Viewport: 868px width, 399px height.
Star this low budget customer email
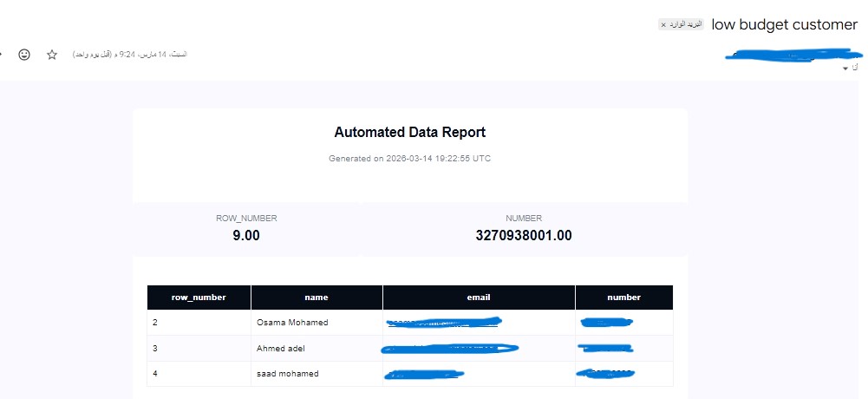click(52, 55)
